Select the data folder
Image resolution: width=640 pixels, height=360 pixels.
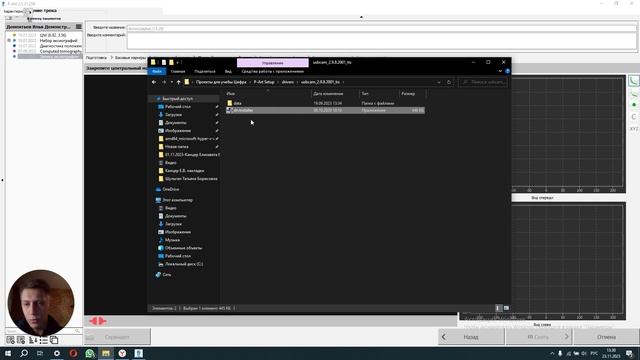pos(325,103)
